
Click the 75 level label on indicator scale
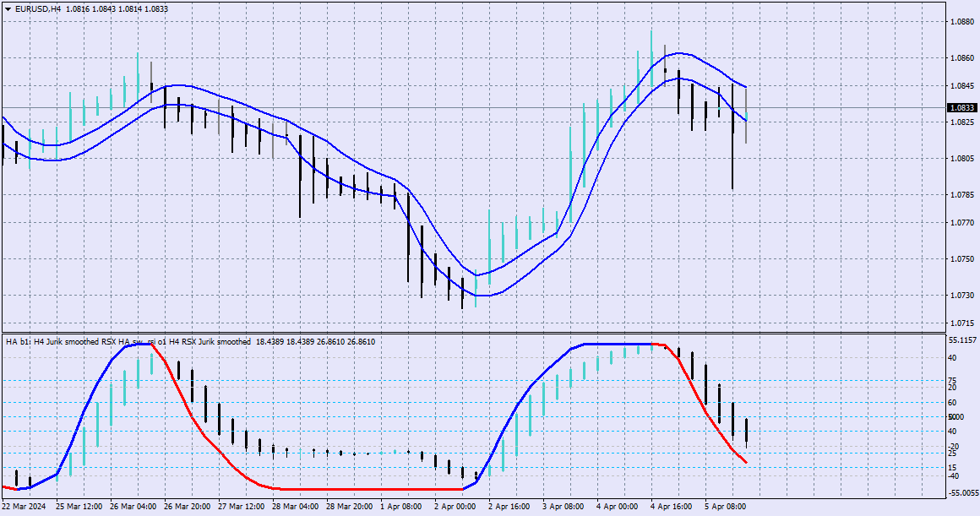coord(952,380)
